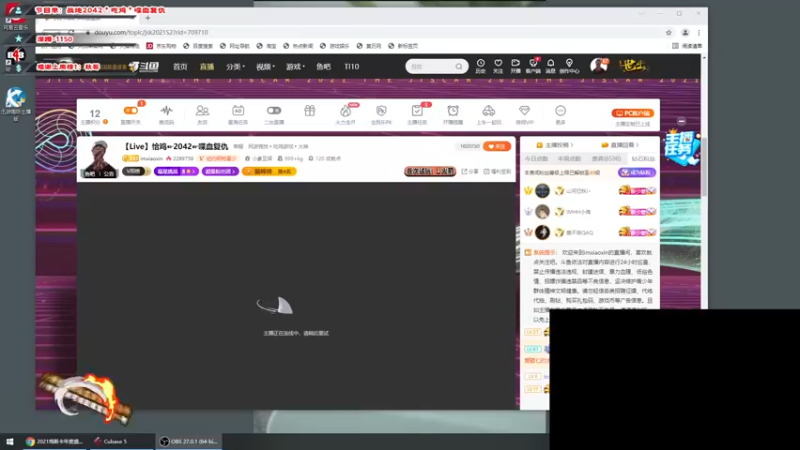Click the 首次送礼 promo button
This screenshot has height=450, width=800.
(x=430, y=171)
